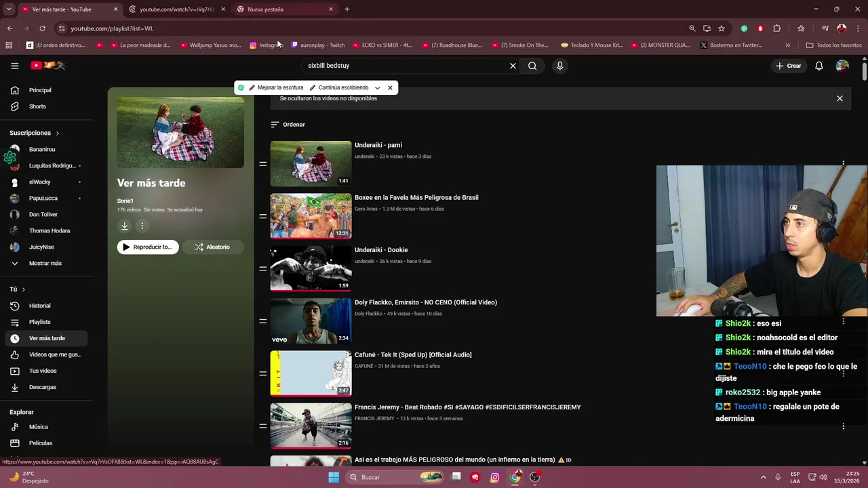Clear the search text with the X icon
868x488 pixels.
coord(513,66)
